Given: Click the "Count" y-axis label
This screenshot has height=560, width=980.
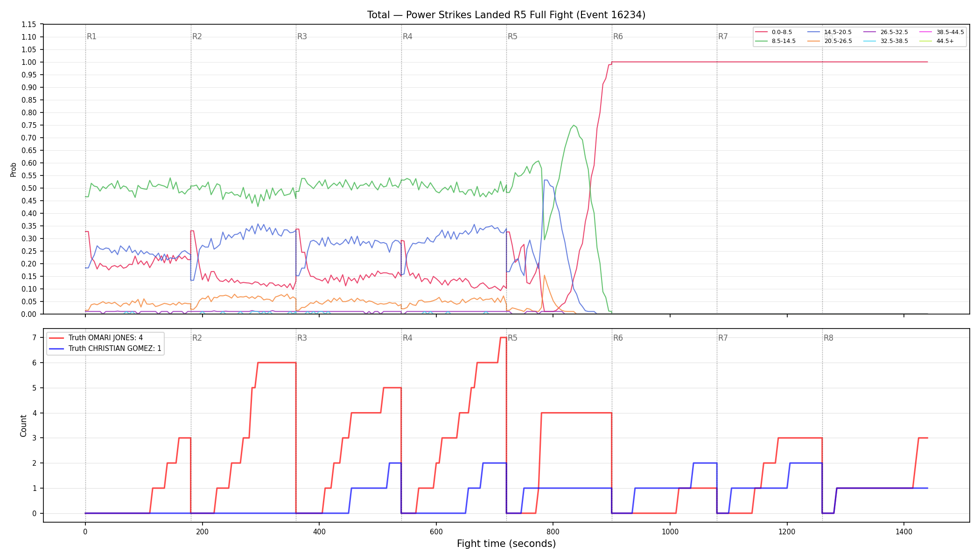Looking at the screenshot, I should pos(23,426).
